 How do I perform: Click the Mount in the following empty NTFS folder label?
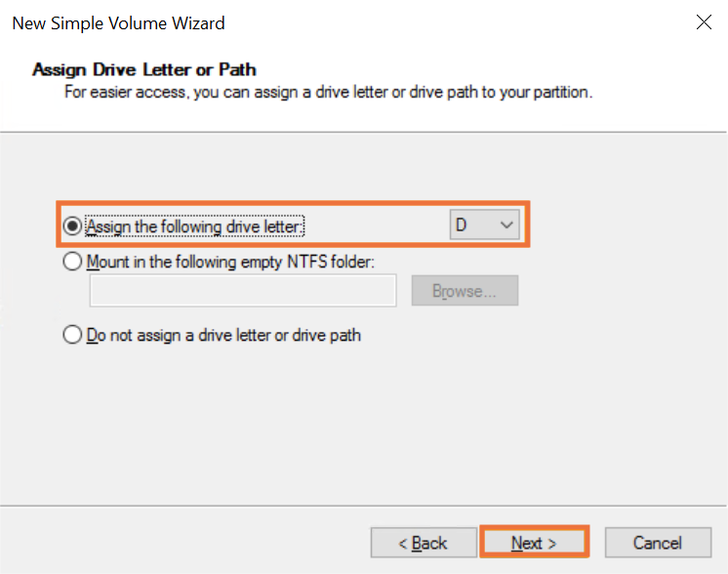[230, 262]
